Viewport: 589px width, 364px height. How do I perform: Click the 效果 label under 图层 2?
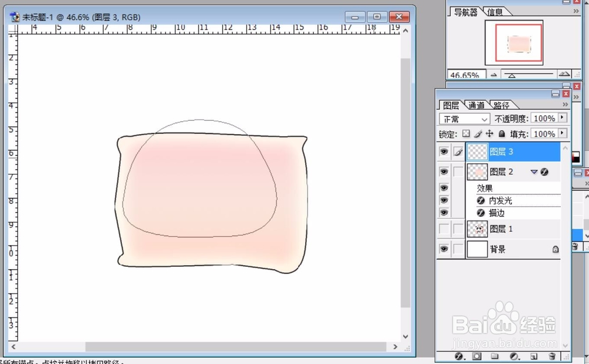pos(485,188)
